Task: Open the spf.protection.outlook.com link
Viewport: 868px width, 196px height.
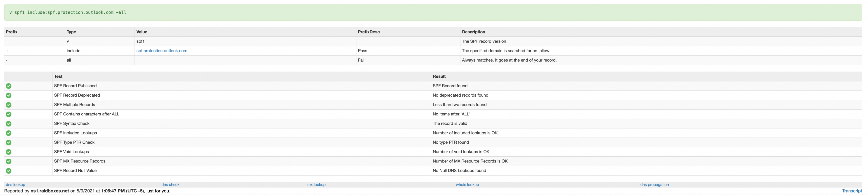Action: point(162,51)
